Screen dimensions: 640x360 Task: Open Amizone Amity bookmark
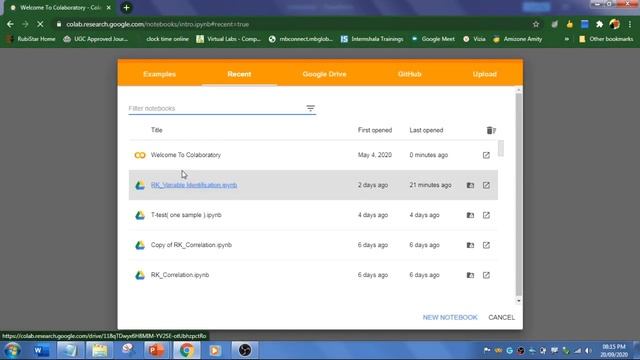518,39
